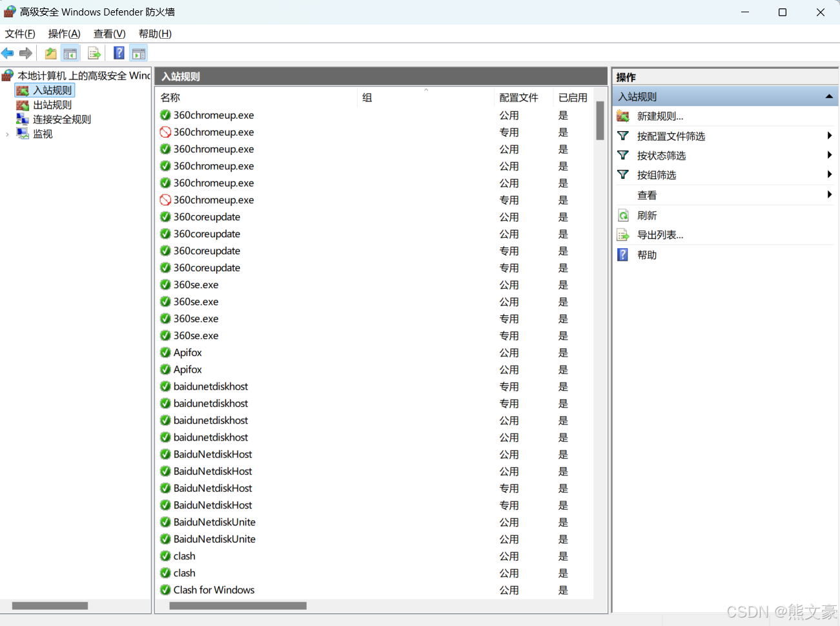Open the 操作(A) menu
Image resolution: width=840 pixels, height=626 pixels.
pyautogui.click(x=64, y=34)
